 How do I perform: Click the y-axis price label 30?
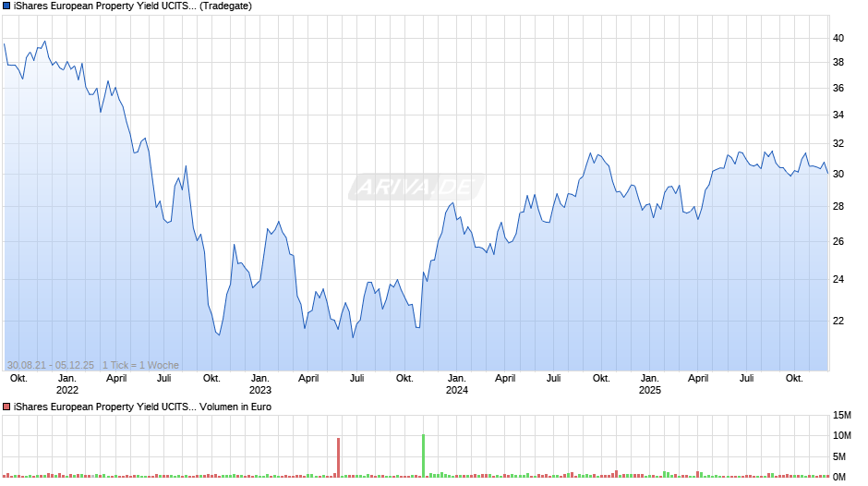pos(838,174)
